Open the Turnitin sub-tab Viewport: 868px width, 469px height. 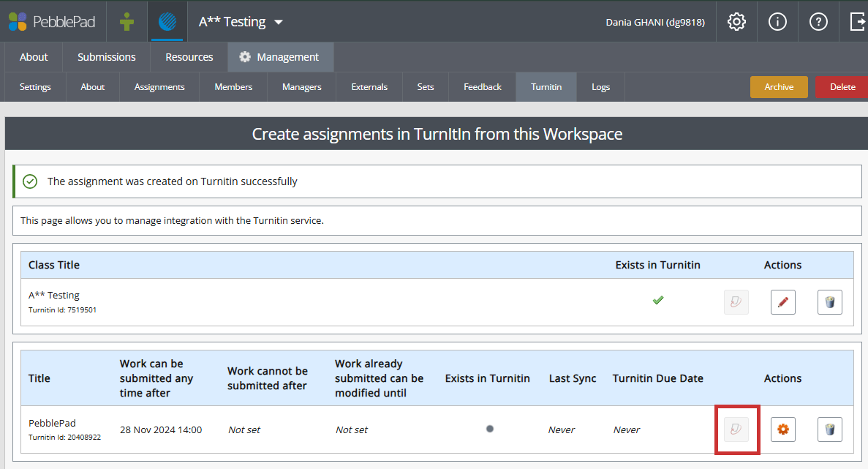(x=546, y=87)
